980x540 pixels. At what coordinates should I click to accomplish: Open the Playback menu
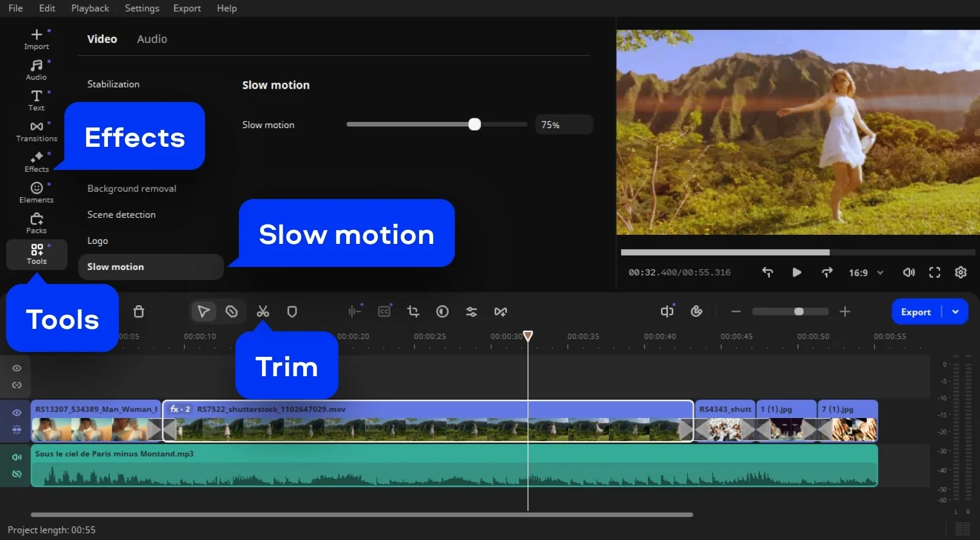(90, 8)
